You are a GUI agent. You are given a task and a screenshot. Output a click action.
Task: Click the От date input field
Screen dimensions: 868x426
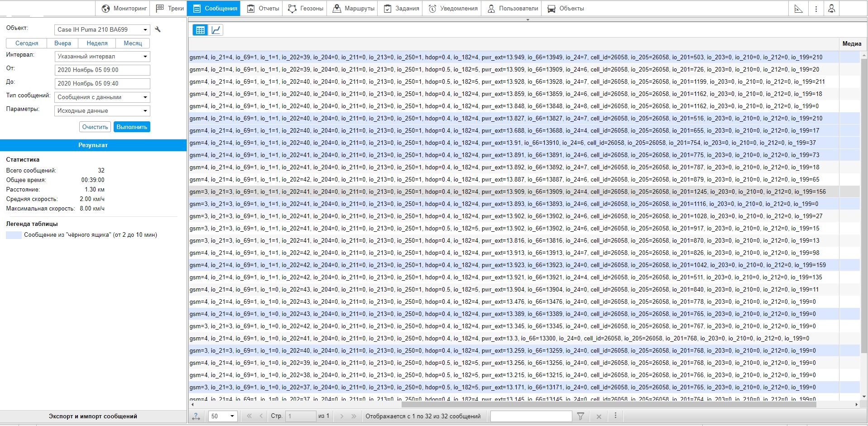click(102, 70)
